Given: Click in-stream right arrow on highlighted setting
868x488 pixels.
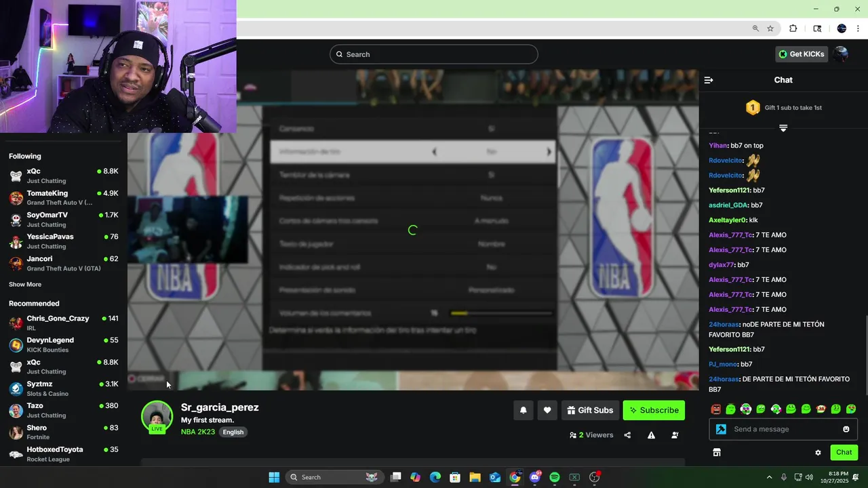Looking at the screenshot, I should (549, 152).
